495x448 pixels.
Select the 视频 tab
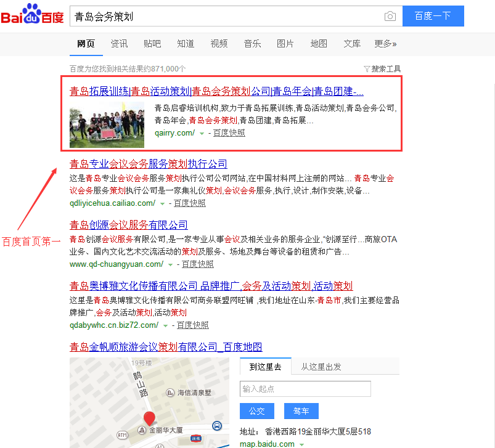(219, 44)
